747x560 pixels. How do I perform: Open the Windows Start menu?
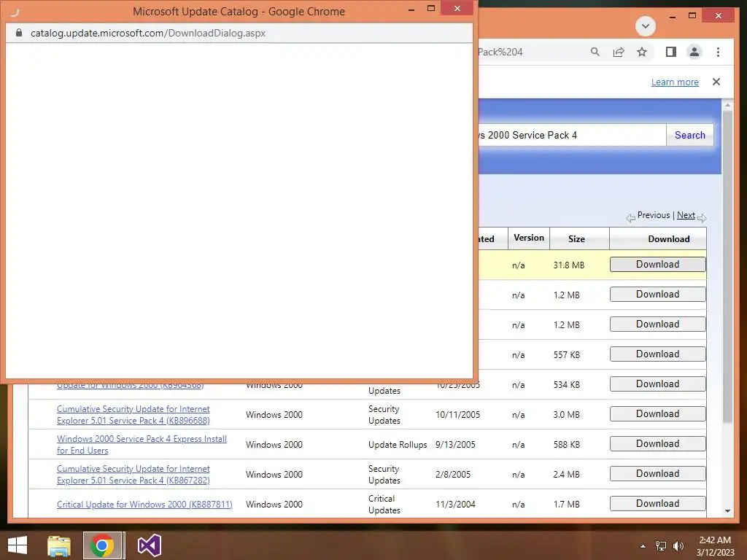18,545
